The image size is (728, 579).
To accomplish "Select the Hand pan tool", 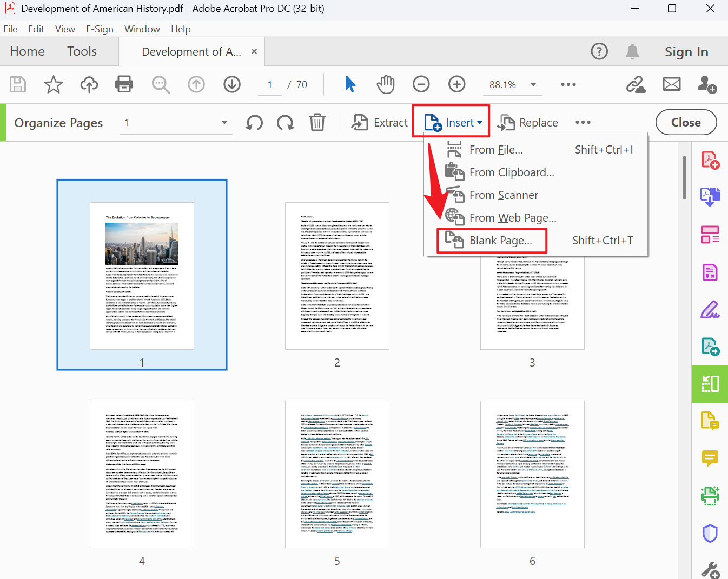I will point(386,84).
